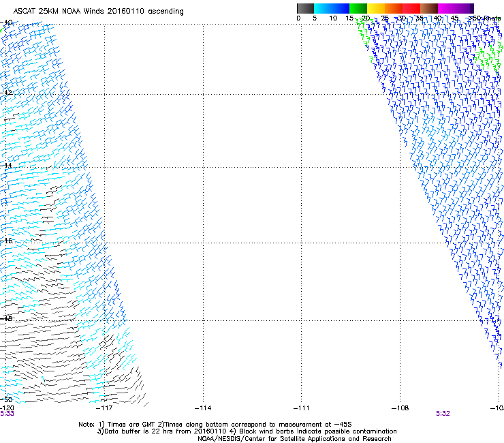Click the blue 10-15 knots legend segment

point(341,8)
